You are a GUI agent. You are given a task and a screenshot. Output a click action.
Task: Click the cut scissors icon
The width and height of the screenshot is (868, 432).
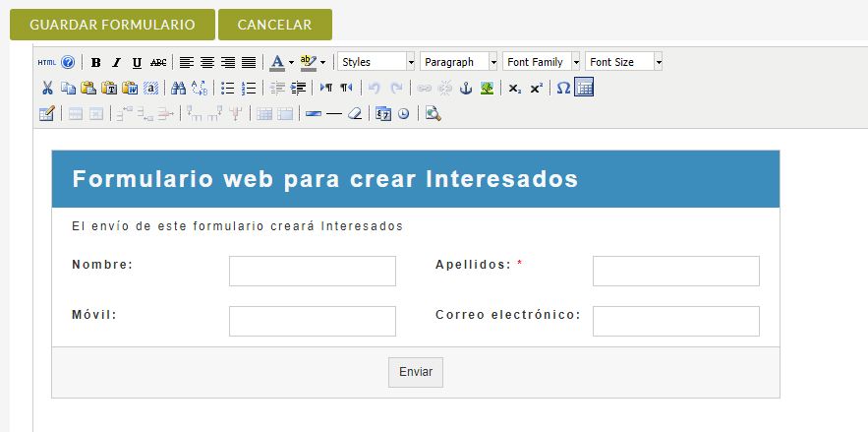[46, 88]
